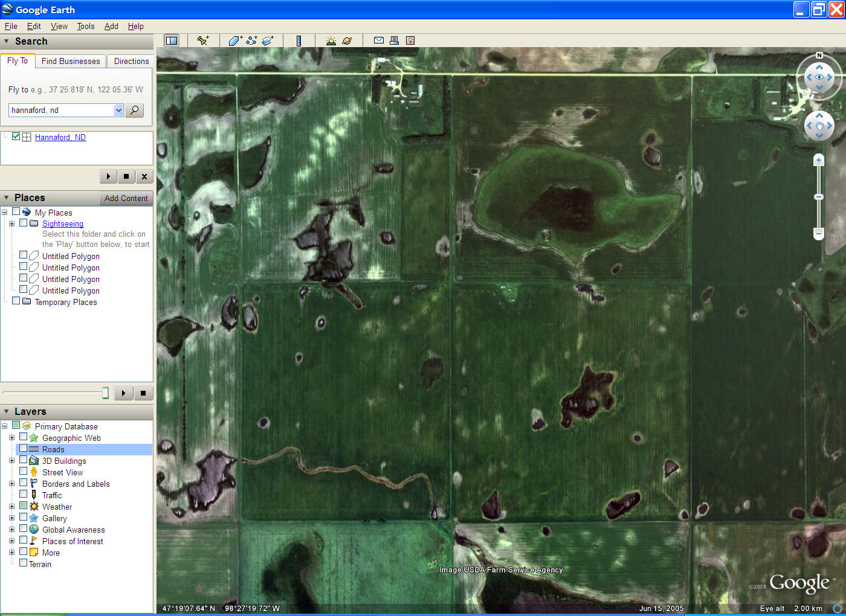The image size is (846, 616).
Task: Open the Fly To search history dropdown
Action: (x=118, y=110)
